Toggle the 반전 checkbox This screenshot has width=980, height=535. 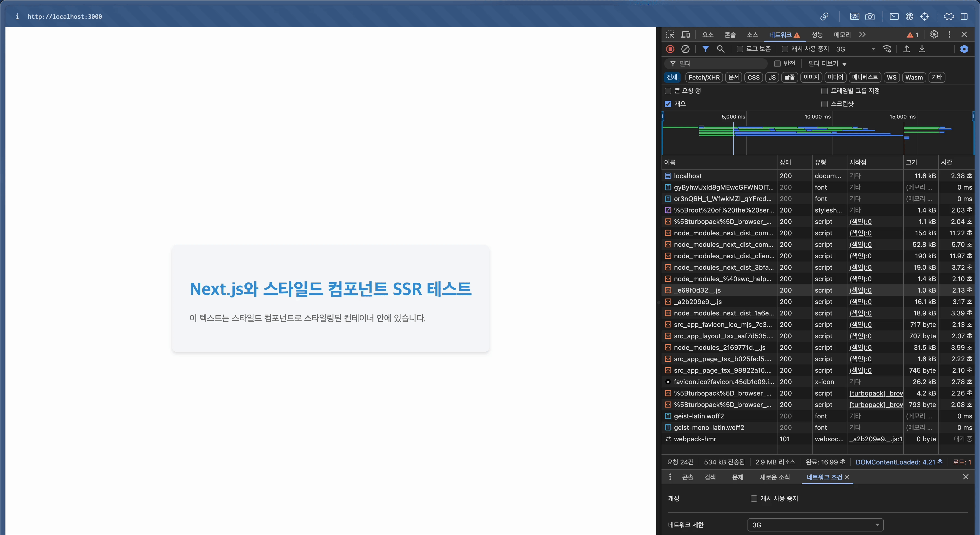tap(777, 63)
